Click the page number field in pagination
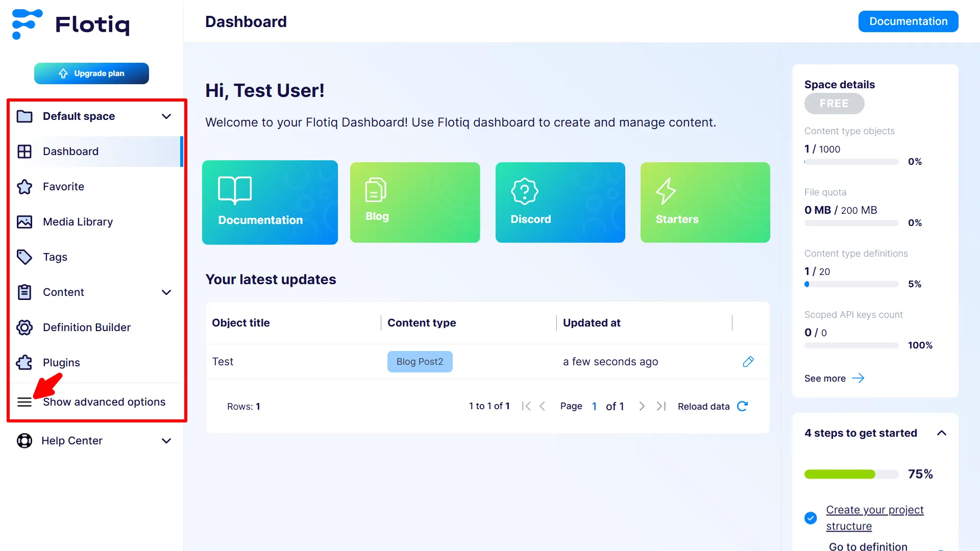 [x=594, y=407]
